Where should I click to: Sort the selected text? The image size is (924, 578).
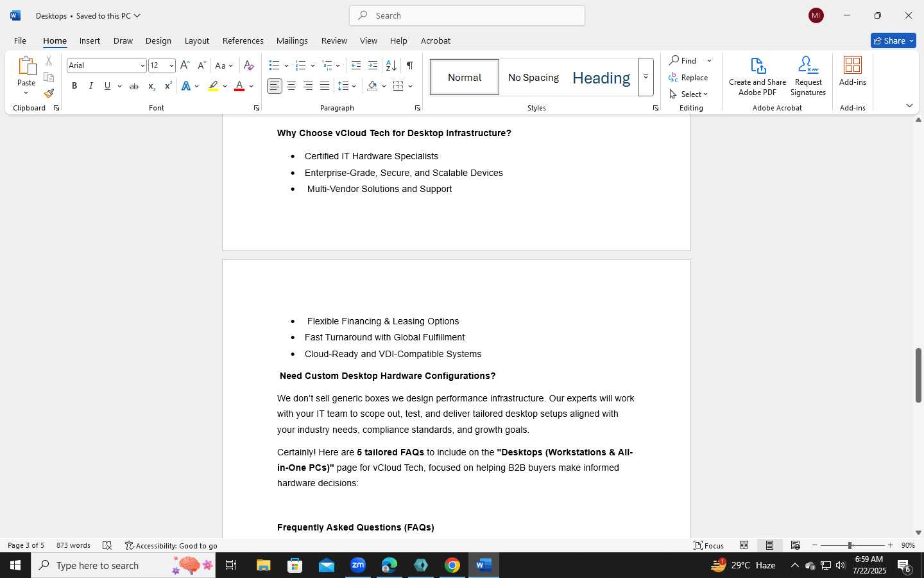click(x=391, y=66)
